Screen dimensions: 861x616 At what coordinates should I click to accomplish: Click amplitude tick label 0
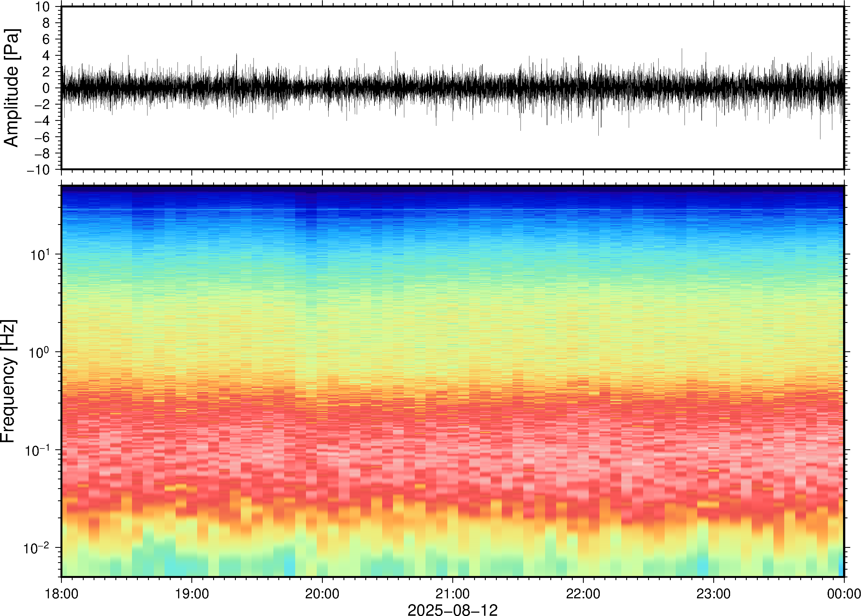click(46, 88)
